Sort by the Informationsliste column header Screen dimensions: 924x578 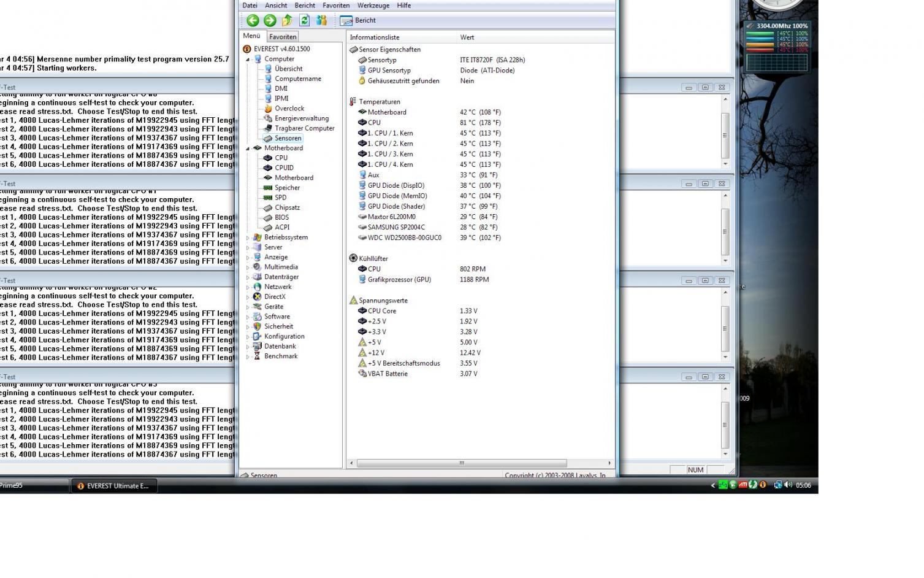pos(402,37)
